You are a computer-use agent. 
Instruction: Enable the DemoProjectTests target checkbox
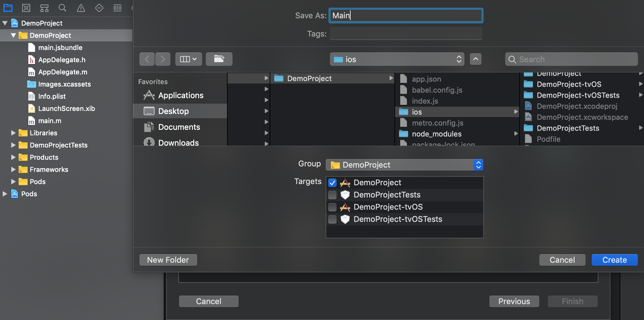tap(332, 195)
